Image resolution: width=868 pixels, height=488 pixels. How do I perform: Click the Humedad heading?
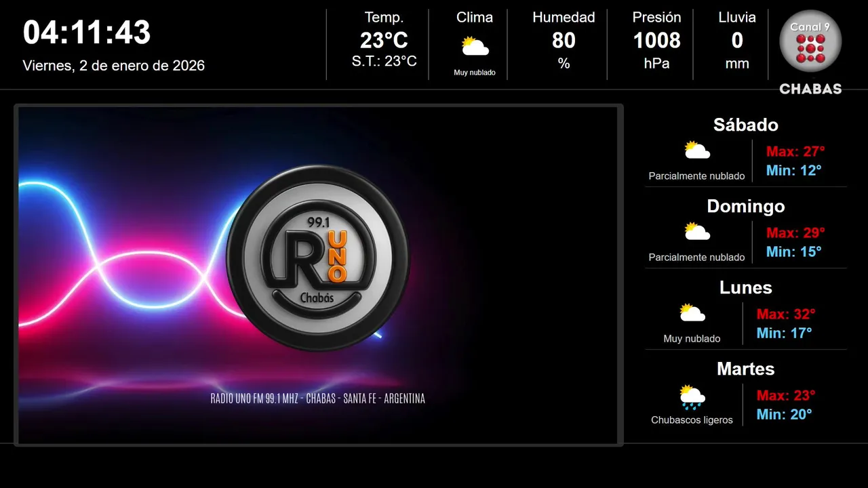(564, 18)
